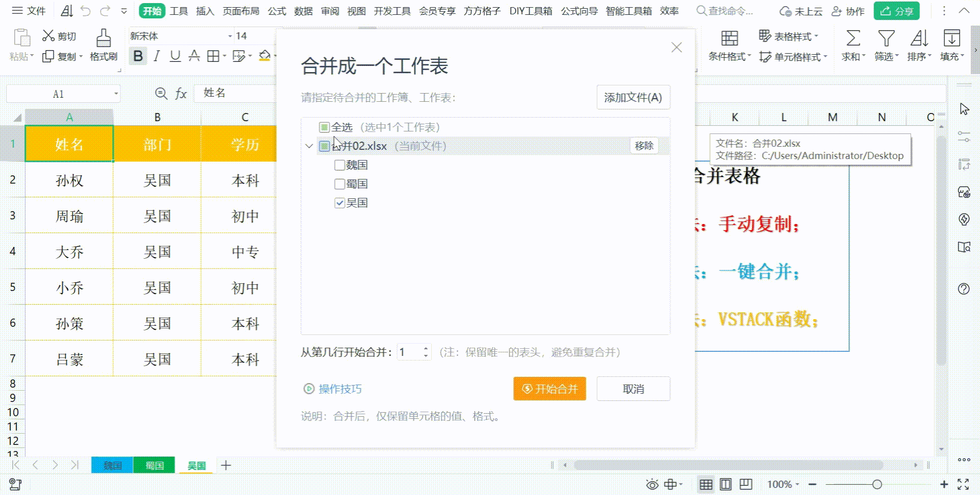Click the 添加文件(A) button
980x495 pixels.
point(633,97)
